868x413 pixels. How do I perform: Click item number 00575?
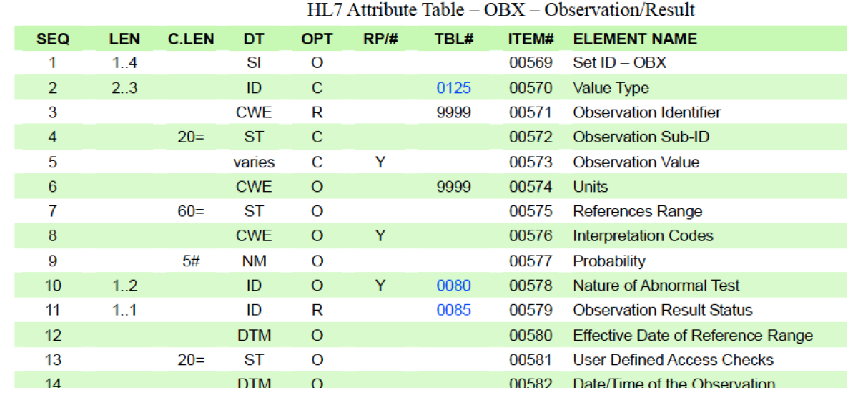click(531, 211)
